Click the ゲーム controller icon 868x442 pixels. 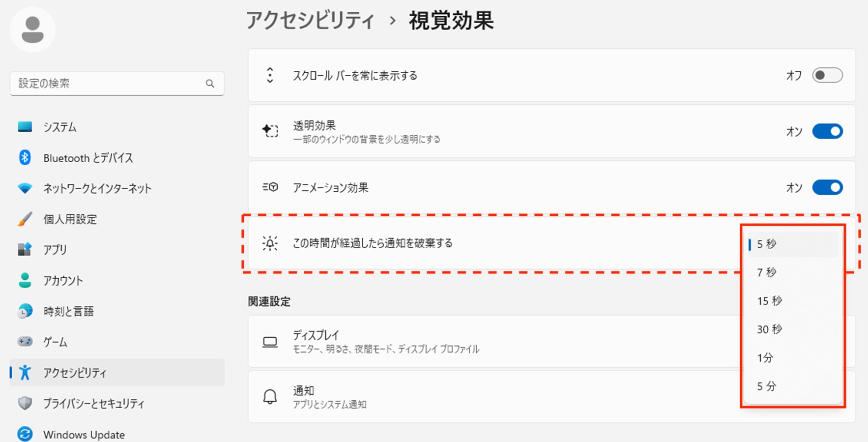click(25, 342)
